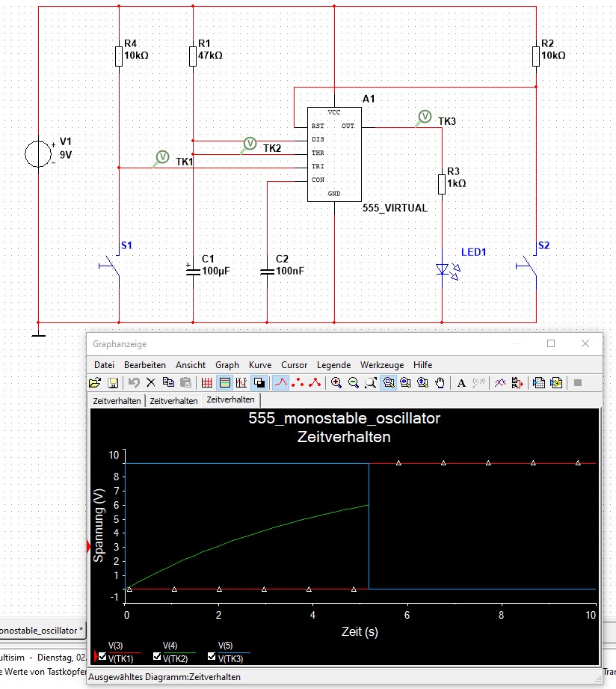Image resolution: width=616 pixels, height=689 pixels.
Task: Select the V1 9V voltage source
Action: (38, 154)
